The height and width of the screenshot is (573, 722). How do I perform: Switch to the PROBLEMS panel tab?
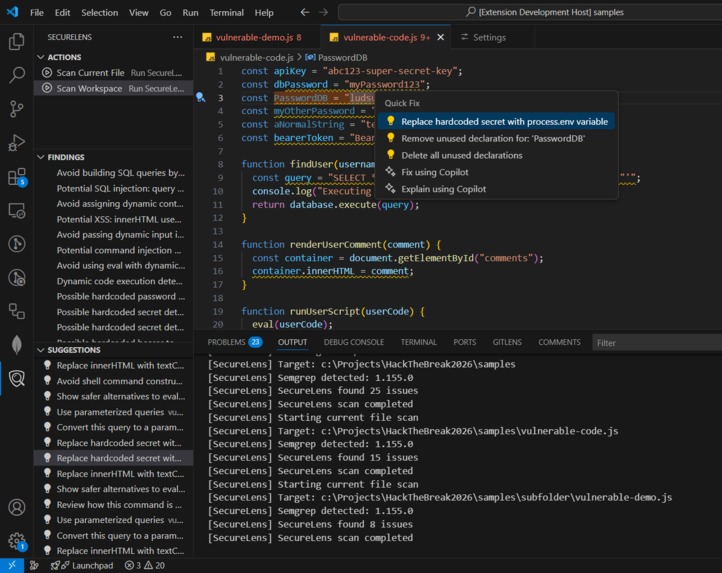tap(234, 342)
